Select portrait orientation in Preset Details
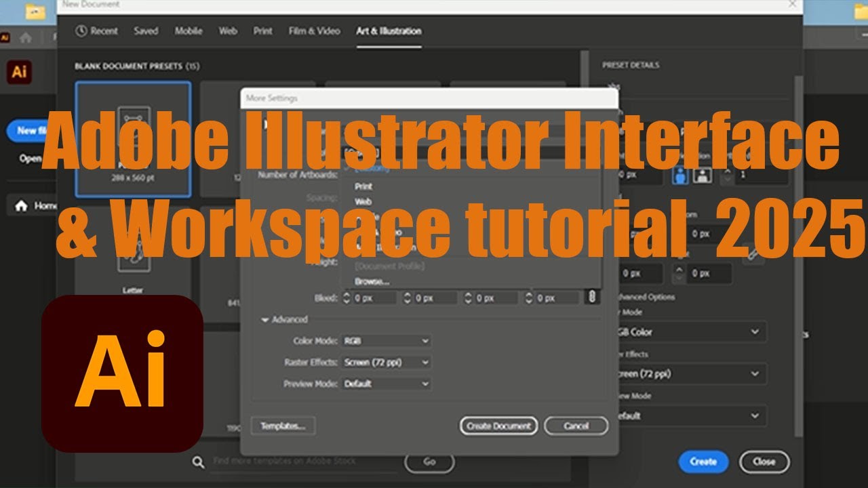The width and height of the screenshot is (868, 488). click(x=680, y=175)
